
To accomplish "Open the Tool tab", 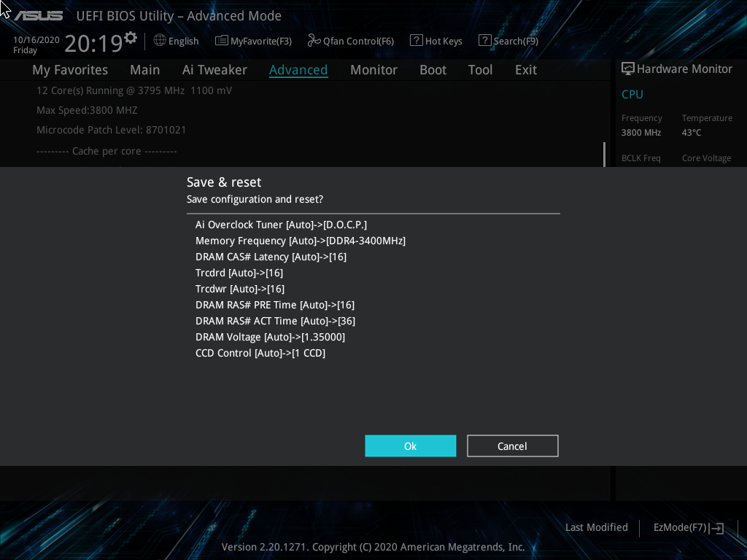I will point(480,70).
